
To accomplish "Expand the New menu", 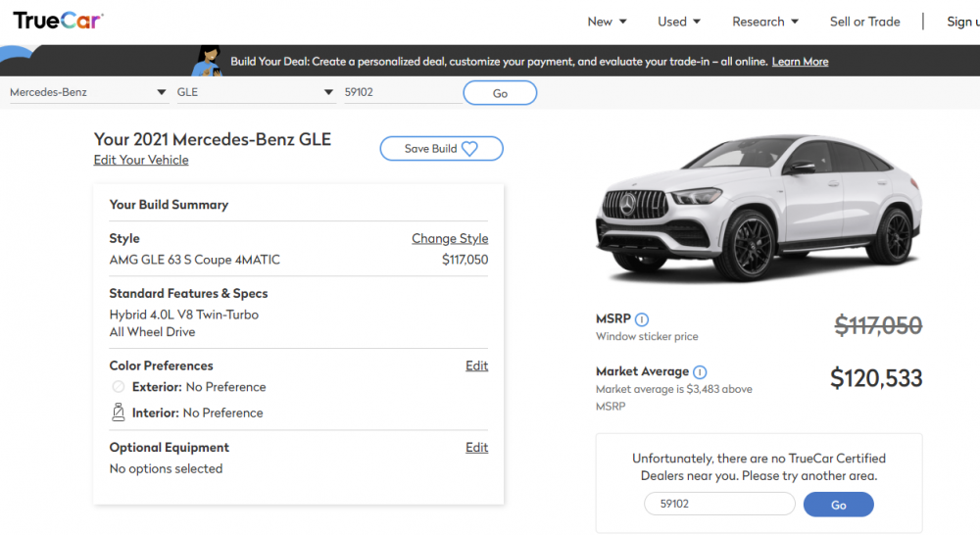I will coord(607,22).
